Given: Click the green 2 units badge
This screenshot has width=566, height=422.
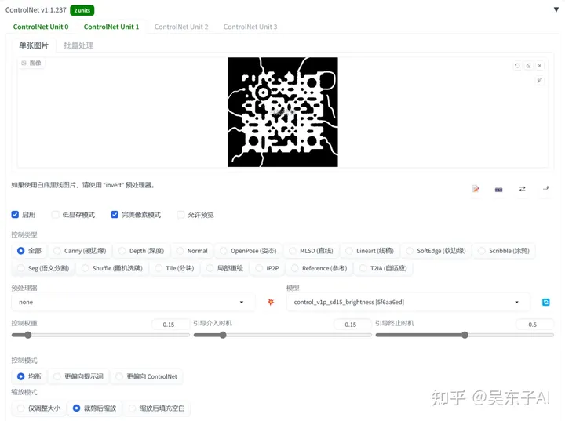Looking at the screenshot, I should (x=82, y=10).
